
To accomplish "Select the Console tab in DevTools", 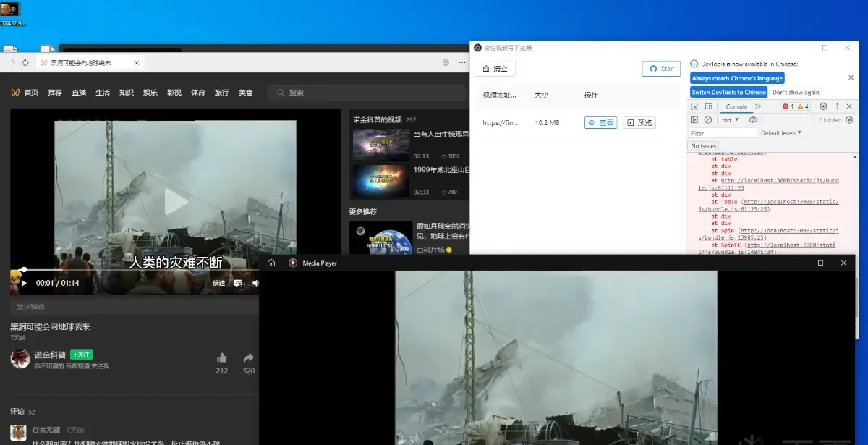I will [736, 106].
